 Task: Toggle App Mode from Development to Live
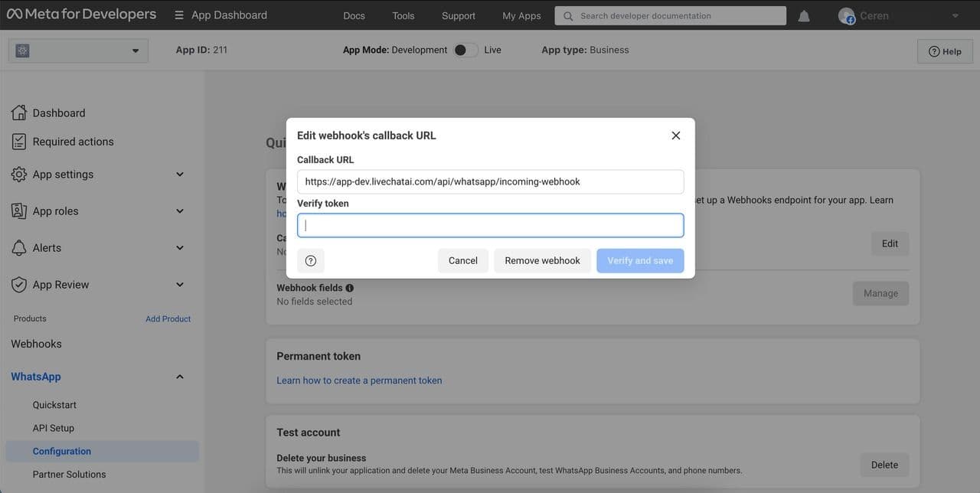(x=465, y=50)
